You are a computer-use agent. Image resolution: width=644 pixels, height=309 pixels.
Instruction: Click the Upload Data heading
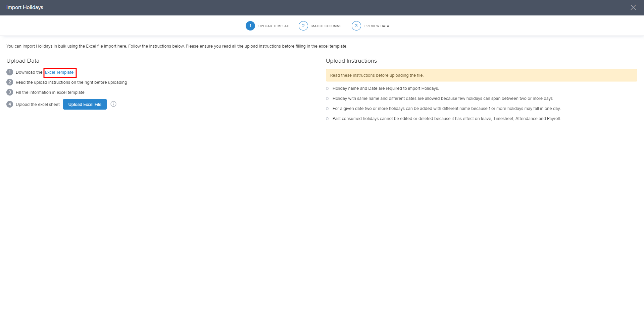23,61
